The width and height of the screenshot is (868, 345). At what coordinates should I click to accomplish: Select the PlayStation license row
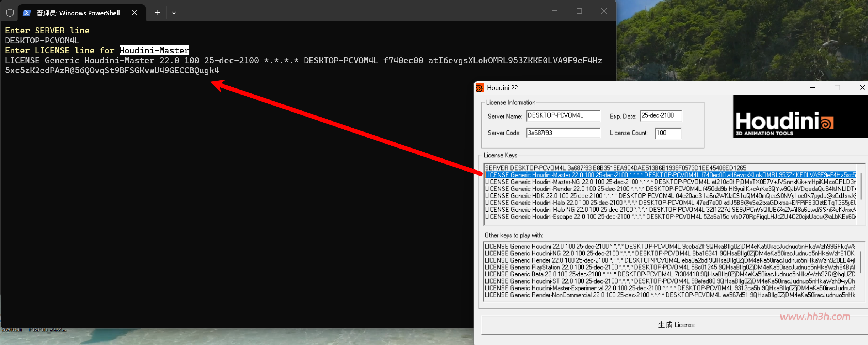(x=670, y=267)
